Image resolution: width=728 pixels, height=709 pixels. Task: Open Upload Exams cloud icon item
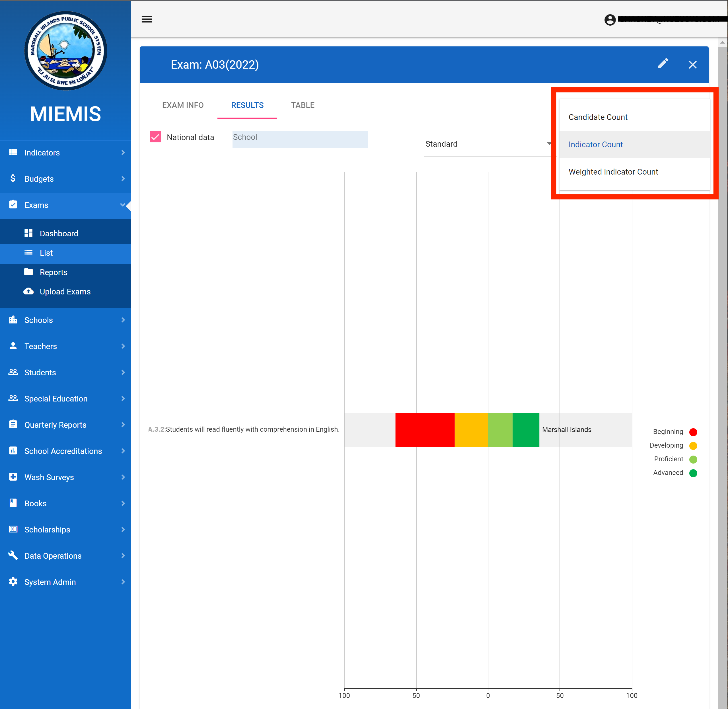[x=29, y=292]
